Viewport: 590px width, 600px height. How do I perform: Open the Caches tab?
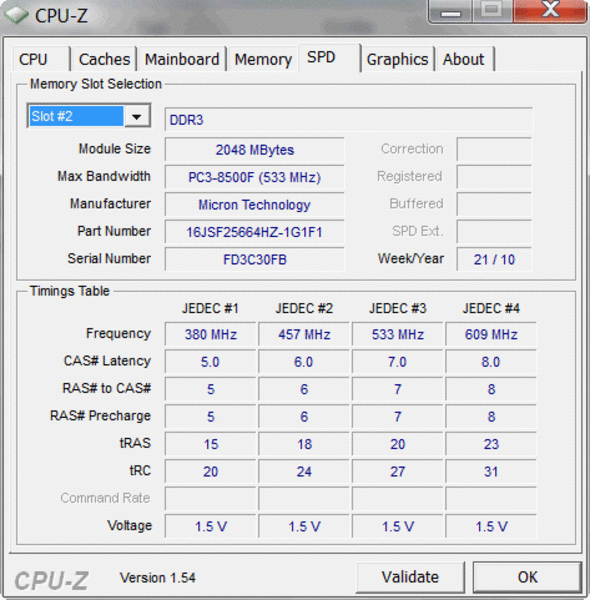click(104, 59)
